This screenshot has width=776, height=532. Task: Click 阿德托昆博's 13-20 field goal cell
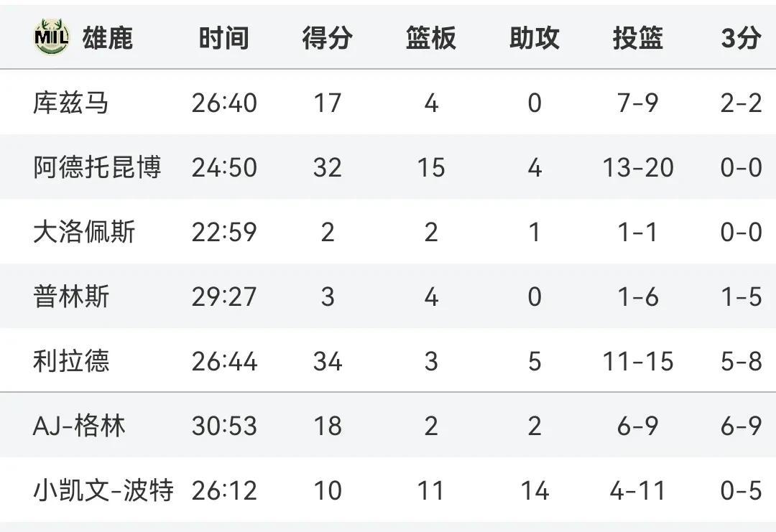(638, 167)
